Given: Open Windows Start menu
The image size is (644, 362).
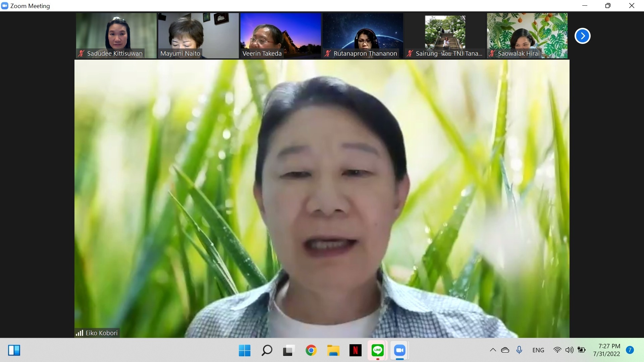Looking at the screenshot, I should 245,350.
